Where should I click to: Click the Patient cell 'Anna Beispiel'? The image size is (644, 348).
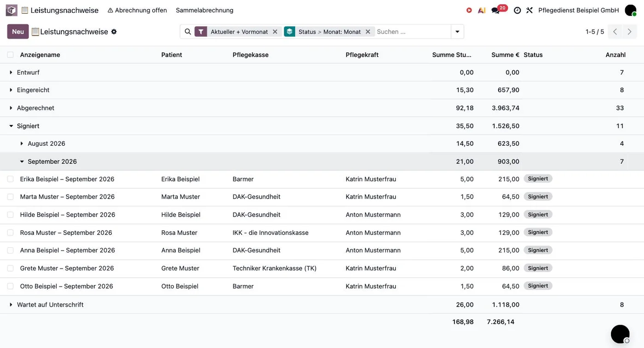coord(181,251)
